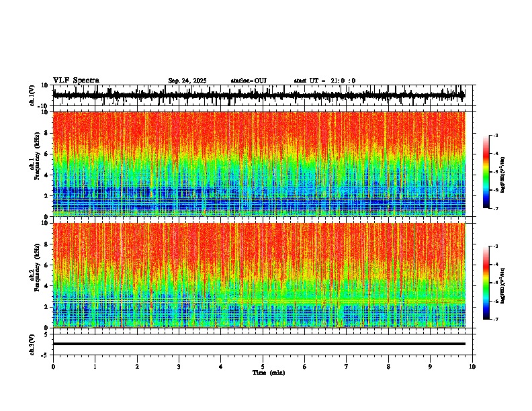Click the flat black ch.3 voltage trace

259,344
